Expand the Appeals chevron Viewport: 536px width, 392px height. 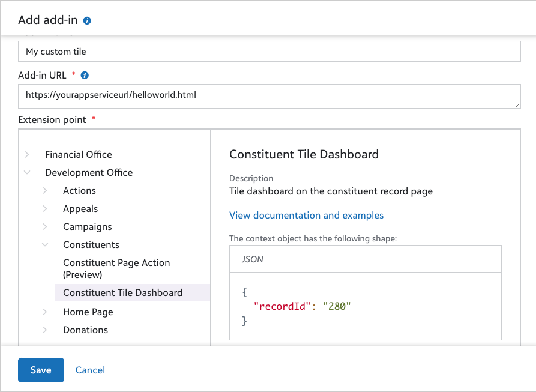(45, 209)
